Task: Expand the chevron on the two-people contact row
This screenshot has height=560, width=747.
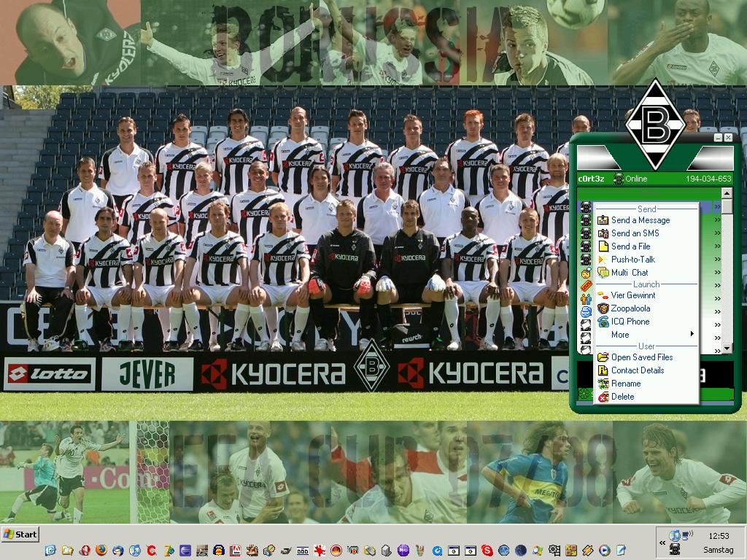Action: click(717, 299)
